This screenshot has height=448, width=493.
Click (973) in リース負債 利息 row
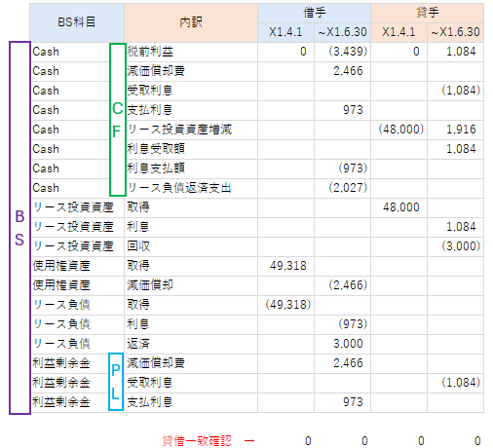[342, 324]
